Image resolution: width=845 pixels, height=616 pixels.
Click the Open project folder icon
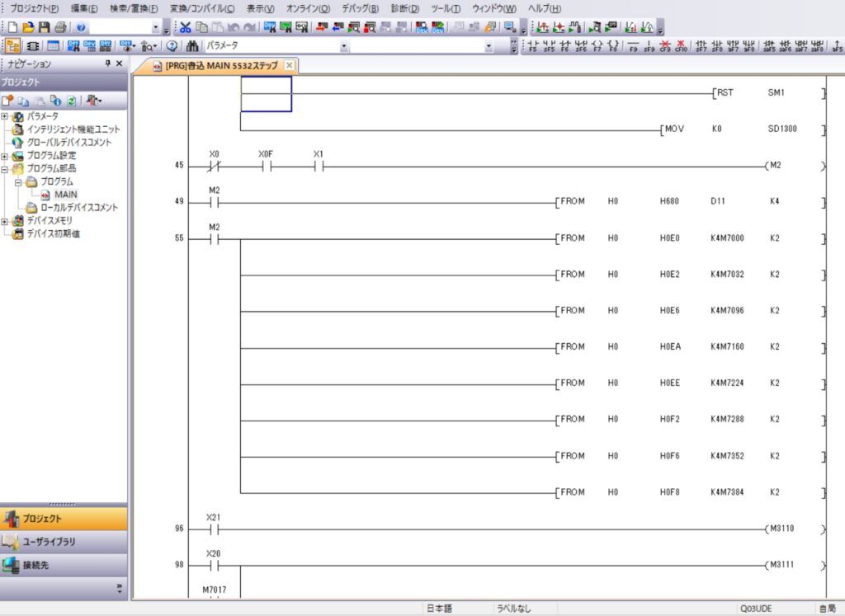point(29,27)
